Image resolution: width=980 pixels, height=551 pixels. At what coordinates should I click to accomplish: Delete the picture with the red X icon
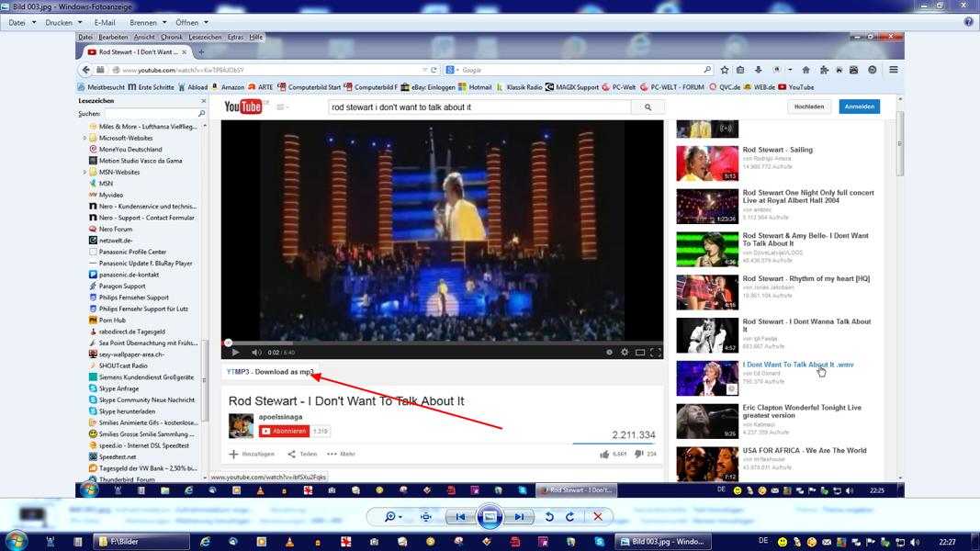click(598, 517)
